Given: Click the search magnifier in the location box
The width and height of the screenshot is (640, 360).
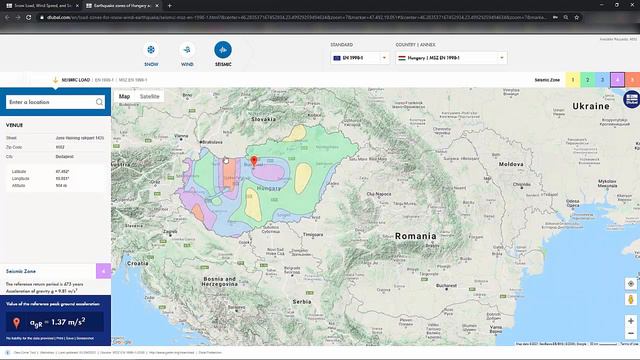Looking at the screenshot, I should pos(99,102).
